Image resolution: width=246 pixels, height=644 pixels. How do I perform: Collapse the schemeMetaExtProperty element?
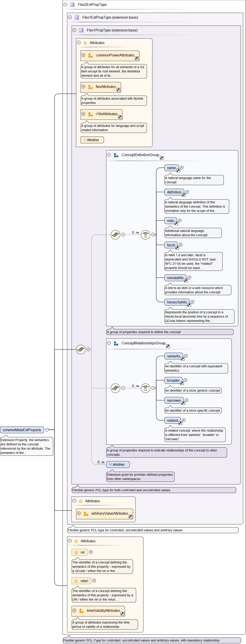47,429
